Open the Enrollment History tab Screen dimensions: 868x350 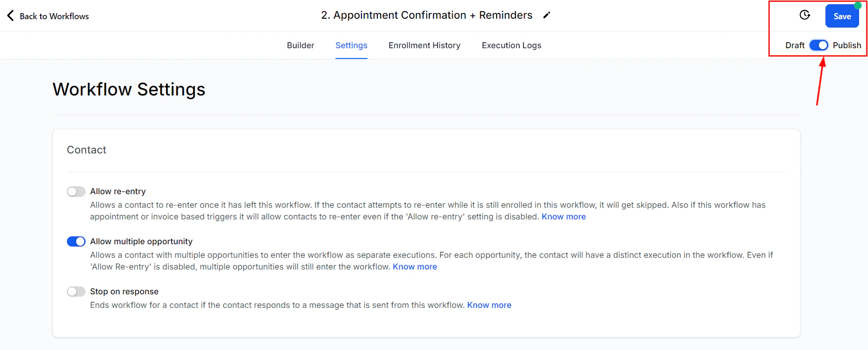424,45
